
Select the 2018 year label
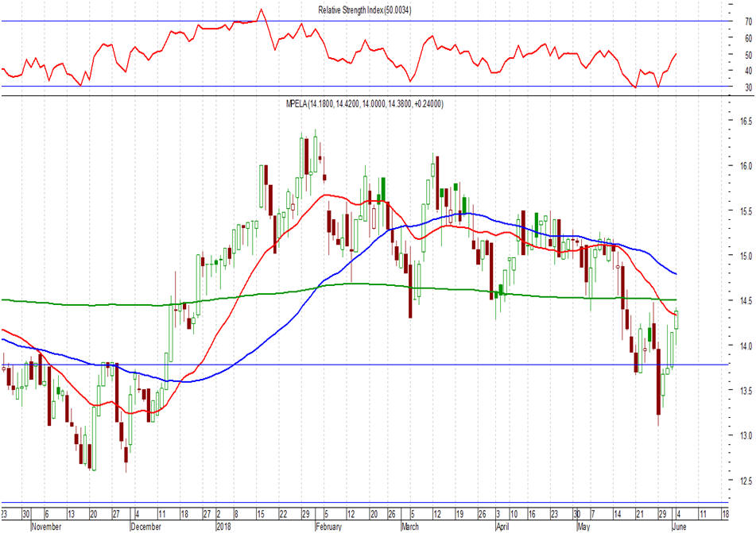tap(223, 527)
